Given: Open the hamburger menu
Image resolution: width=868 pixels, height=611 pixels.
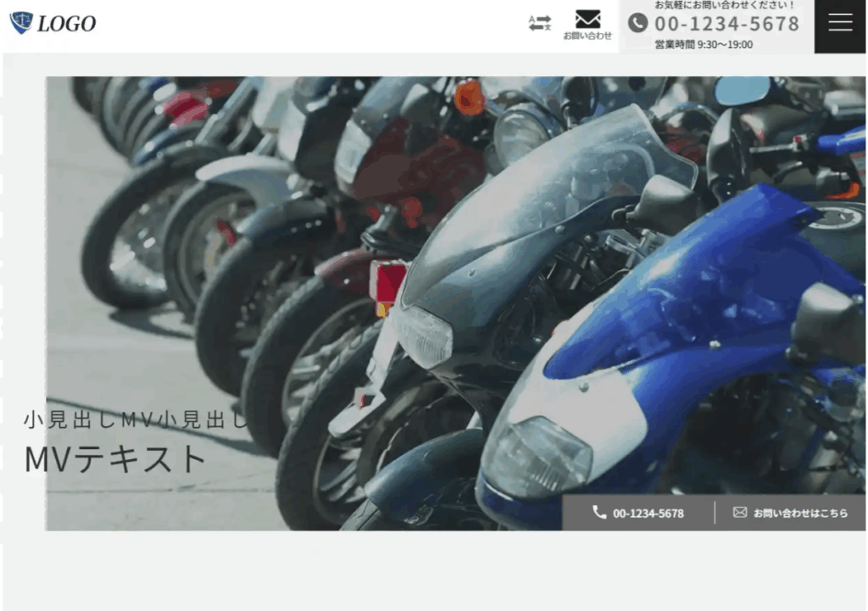Looking at the screenshot, I should click(840, 24).
